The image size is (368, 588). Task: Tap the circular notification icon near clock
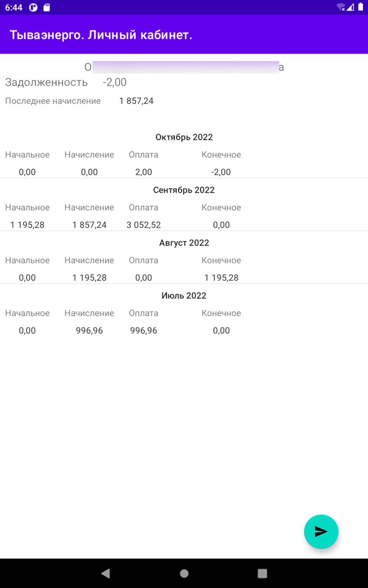(33, 8)
